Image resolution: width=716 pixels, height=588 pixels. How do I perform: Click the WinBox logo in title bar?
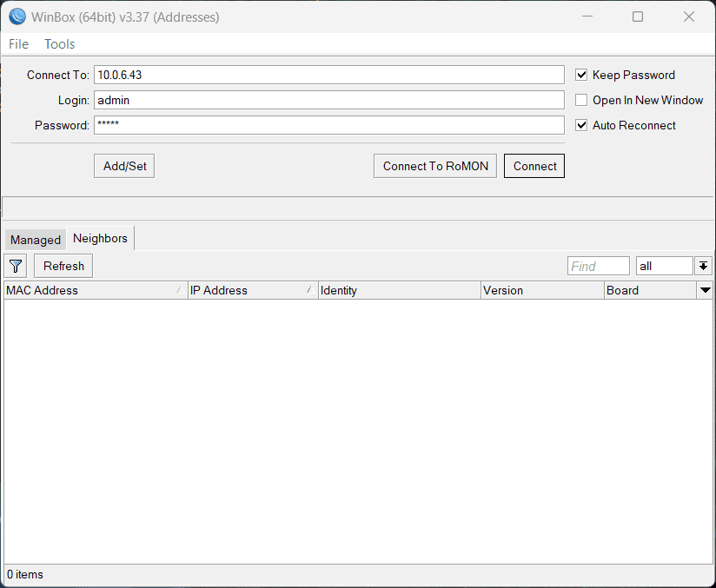(17, 17)
